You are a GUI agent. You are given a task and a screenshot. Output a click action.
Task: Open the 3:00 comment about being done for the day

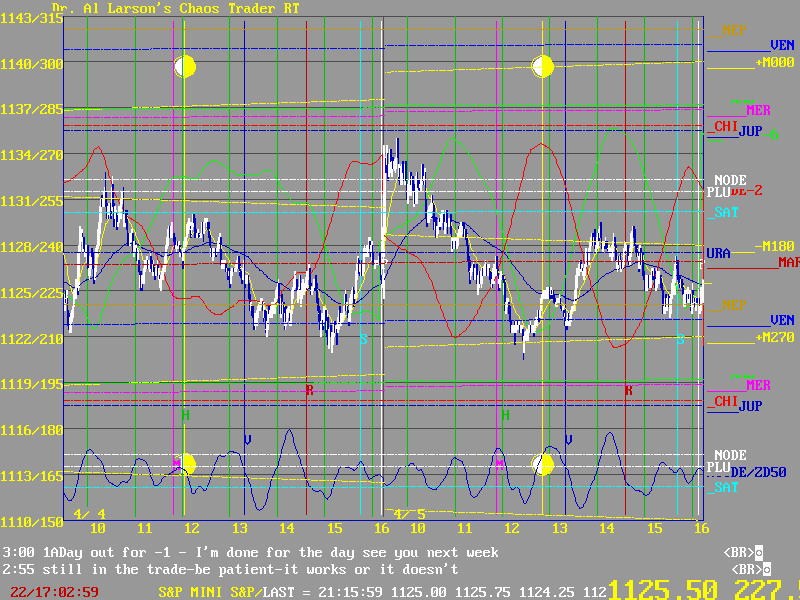click(x=250, y=552)
